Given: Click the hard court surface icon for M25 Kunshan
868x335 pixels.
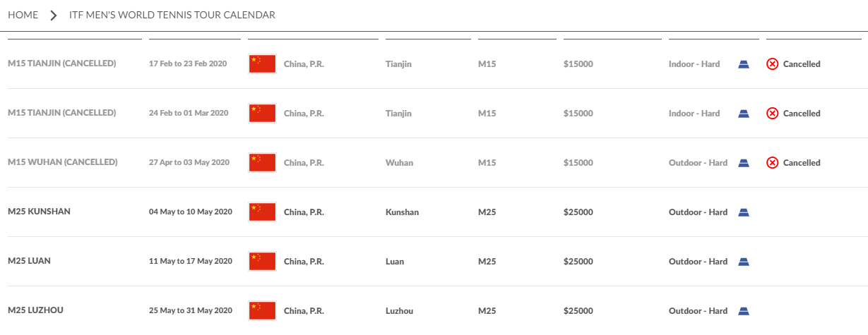Looking at the screenshot, I should 743,212.
